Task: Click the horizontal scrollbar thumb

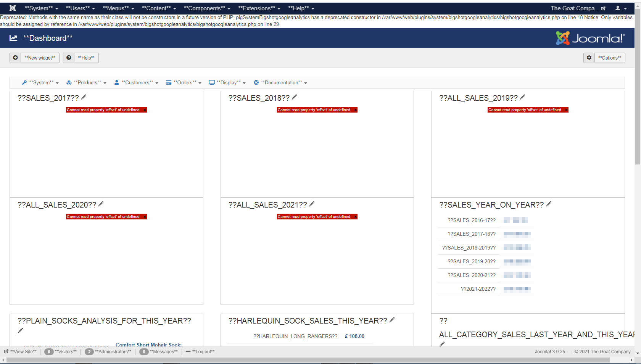Action: tap(308, 360)
